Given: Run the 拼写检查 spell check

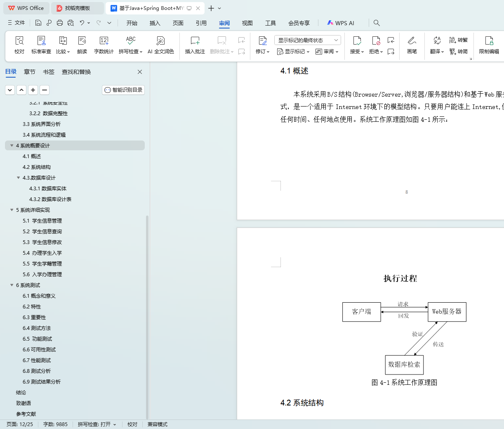Looking at the screenshot, I should coord(130,45).
